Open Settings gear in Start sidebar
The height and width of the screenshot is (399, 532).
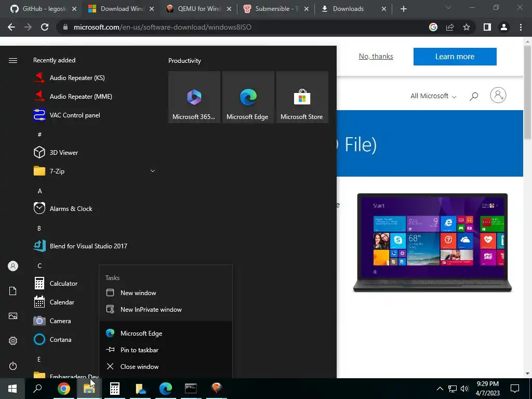coord(13,341)
